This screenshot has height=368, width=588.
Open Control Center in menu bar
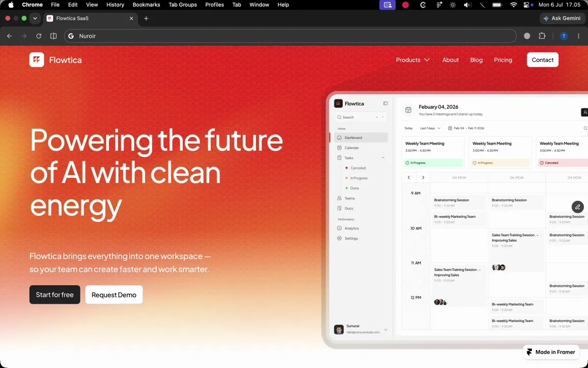point(528,5)
